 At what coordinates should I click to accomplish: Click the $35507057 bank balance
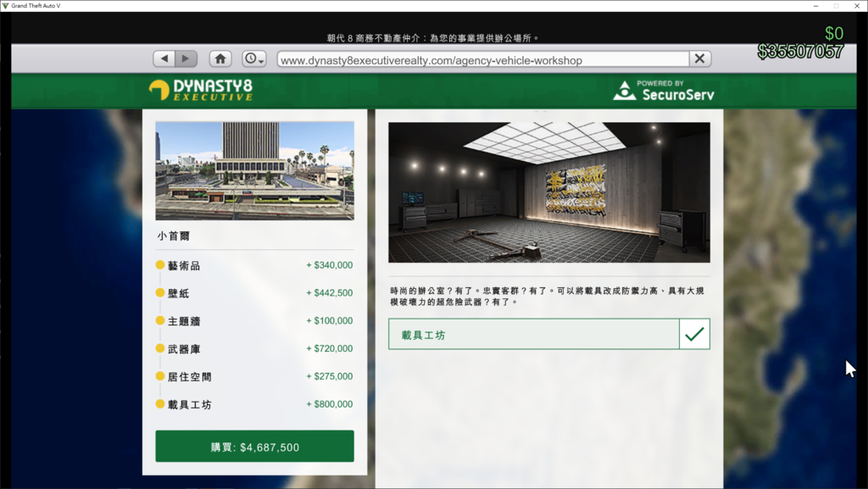(x=800, y=52)
